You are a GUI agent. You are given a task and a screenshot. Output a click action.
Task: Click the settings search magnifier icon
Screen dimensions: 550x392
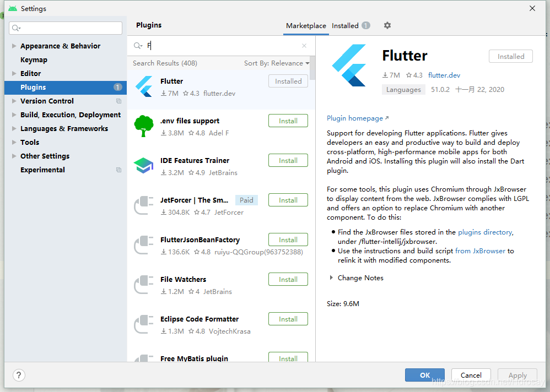(16, 28)
